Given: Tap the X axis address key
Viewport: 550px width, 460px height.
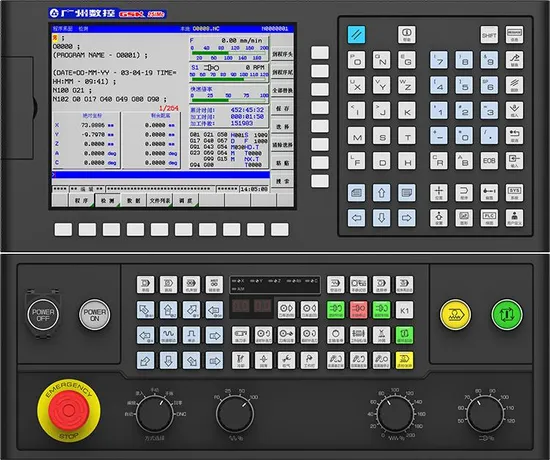Looking at the screenshot, I should tap(356, 85).
